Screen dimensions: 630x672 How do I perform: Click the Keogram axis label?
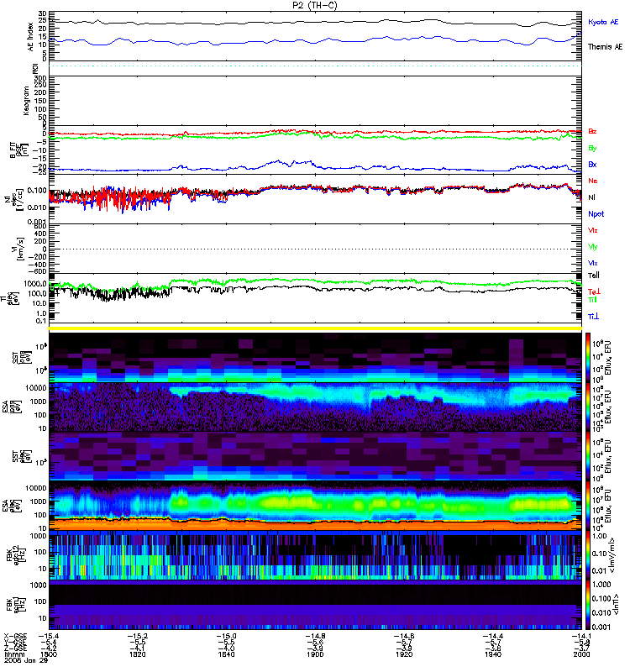coord(26,100)
